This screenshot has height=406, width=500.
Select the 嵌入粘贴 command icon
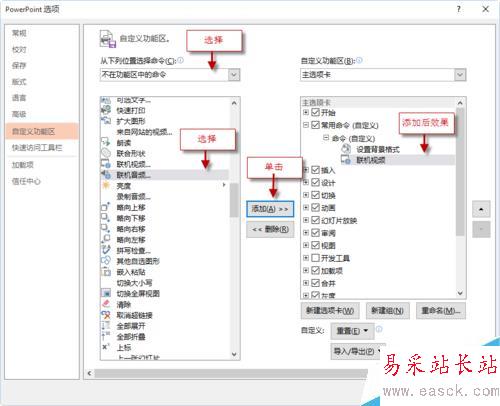[x=106, y=272]
